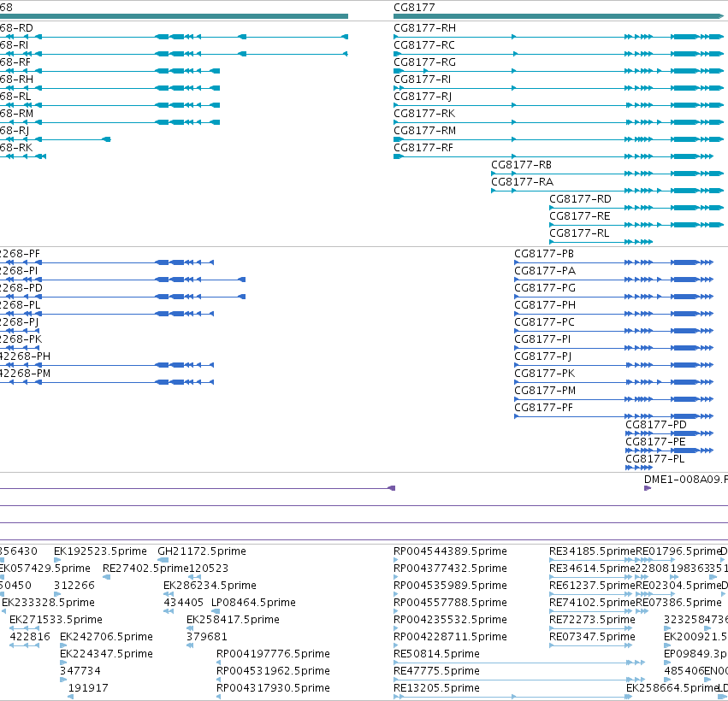Open EST label RP004317930.5prime
This screenshot has height=701, width=728.
pyautogui.click(x=273, y=688)
